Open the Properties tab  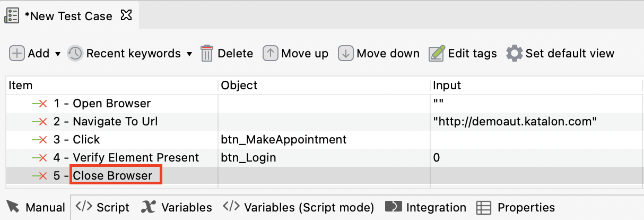[516, 207]
